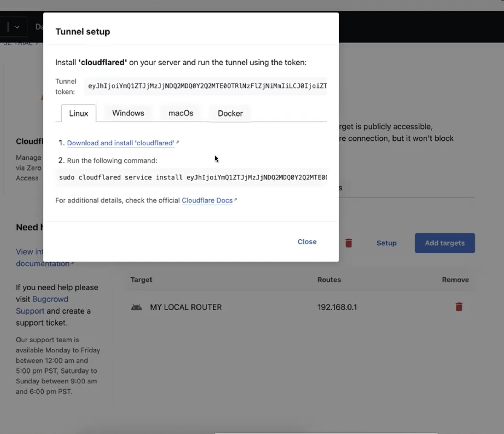Click the Tunnel setup dialog title
The width and height of the screenshot is (504, 434).
point(83,32)
